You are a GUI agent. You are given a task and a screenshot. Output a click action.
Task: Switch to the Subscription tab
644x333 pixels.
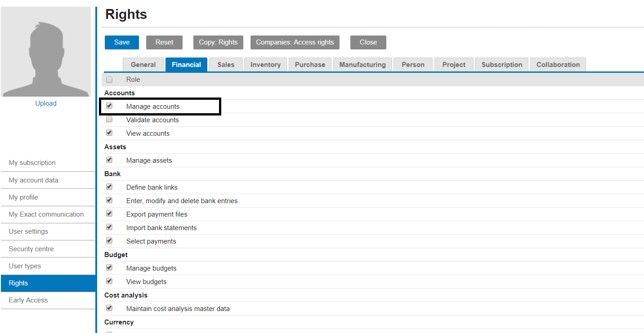point(501,64)
